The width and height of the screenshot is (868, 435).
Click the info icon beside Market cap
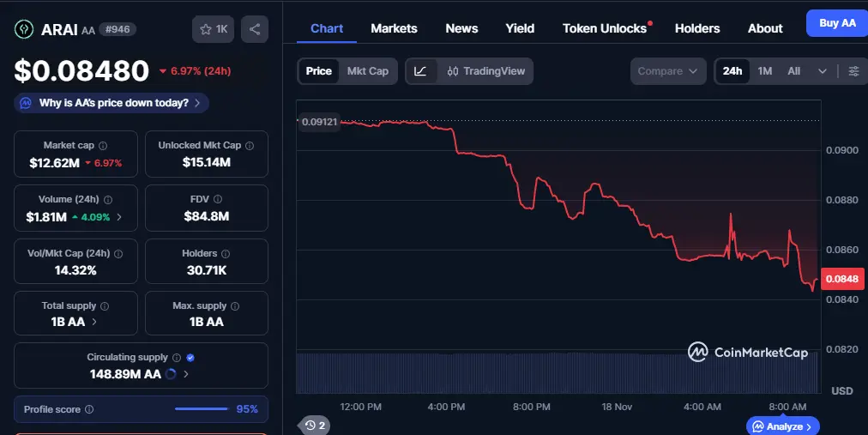(x=103, y=146)
